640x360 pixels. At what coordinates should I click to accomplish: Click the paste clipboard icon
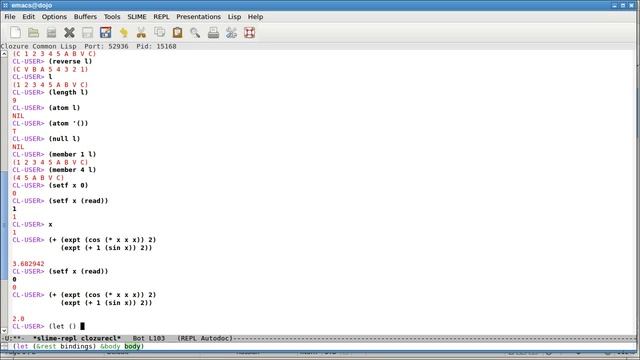[177, 33]
